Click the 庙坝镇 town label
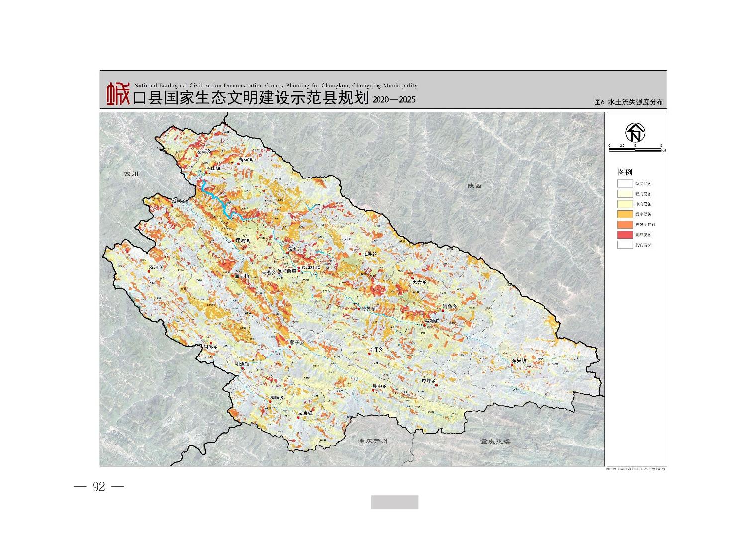The image size is (756, 534). pyautogui.click(x=241, y=275)
